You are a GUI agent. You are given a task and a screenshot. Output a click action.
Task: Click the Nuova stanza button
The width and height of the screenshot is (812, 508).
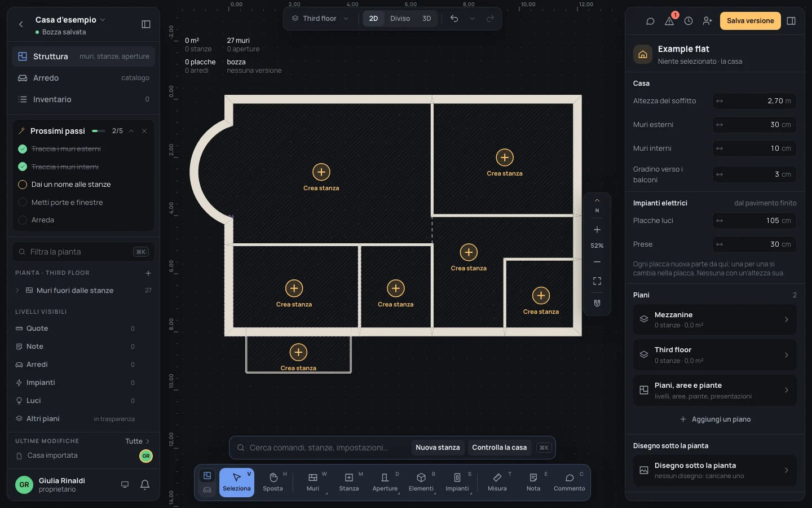pos(438,448)
